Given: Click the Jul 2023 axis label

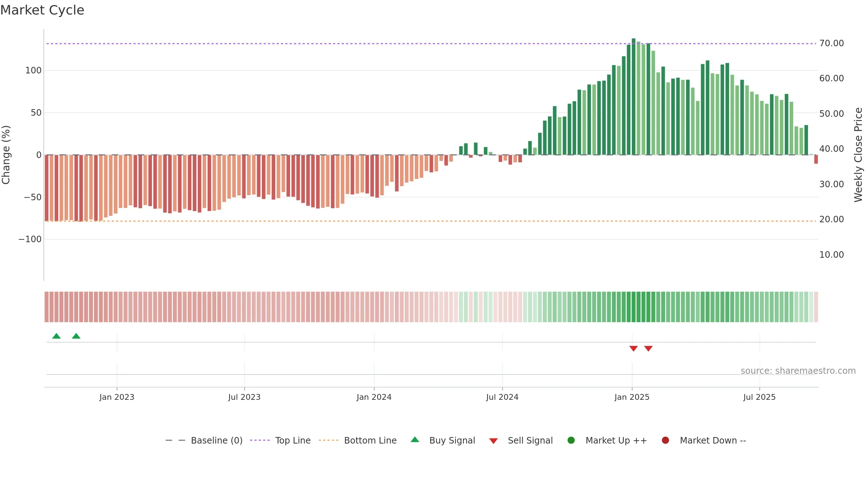Looking at the screenshot, I should pyautogui.click(x=244, y=397).
